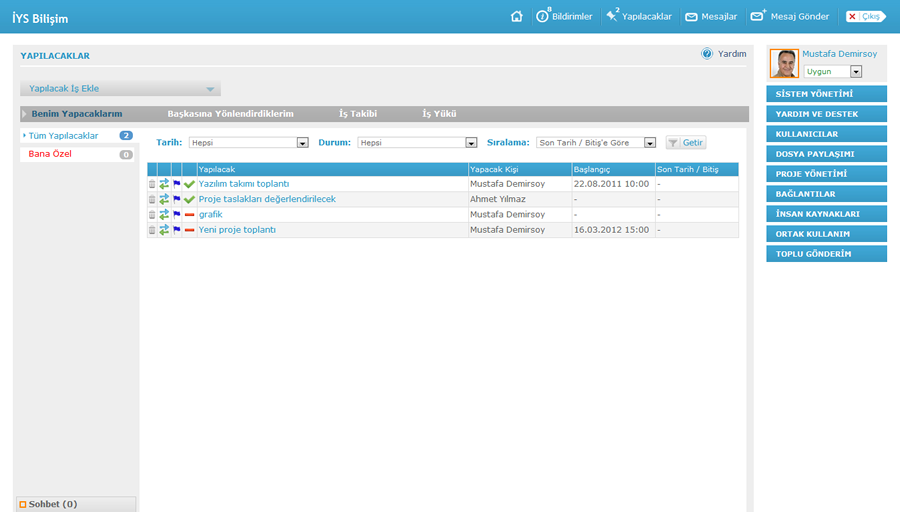The height and width of the screenshot is (512, 900).
Task: Click the Mesaj Gönder envelope icon
Action: 758,16
